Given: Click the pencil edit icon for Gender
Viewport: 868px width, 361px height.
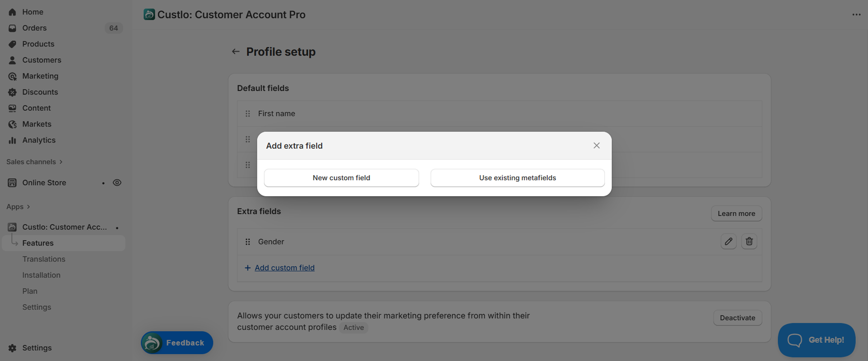Looking at the screenshot, I should tap(728, 242).
